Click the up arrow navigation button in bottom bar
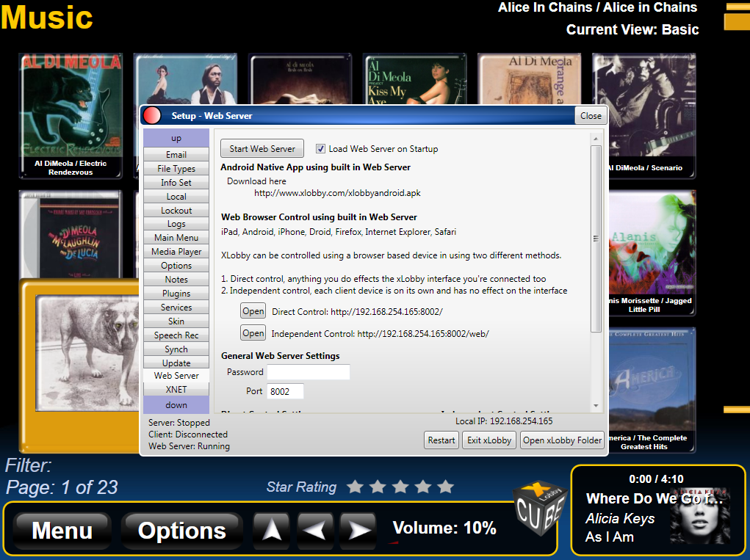This screenshot has height=560, width=750. (x=271, y=530)
